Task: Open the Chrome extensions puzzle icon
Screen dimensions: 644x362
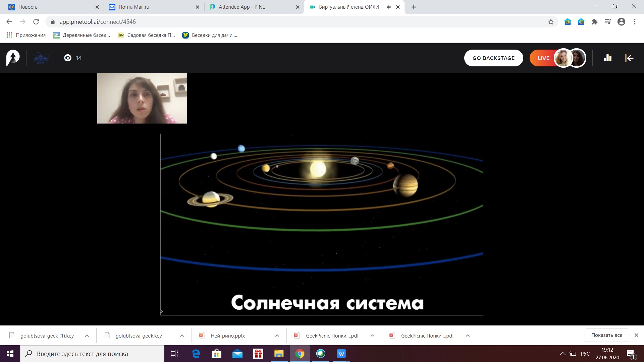Action: [594, 22]
